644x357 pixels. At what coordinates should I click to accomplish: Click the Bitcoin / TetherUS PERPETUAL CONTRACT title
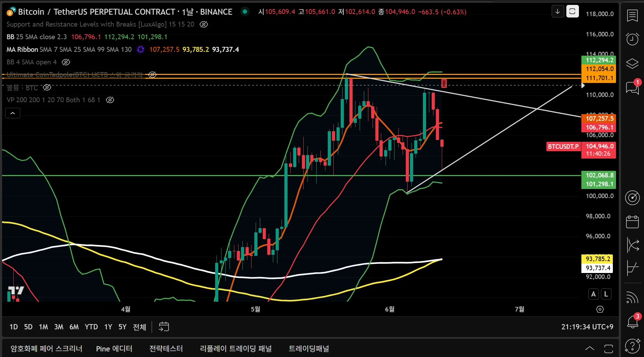click(x=97, y=12)
